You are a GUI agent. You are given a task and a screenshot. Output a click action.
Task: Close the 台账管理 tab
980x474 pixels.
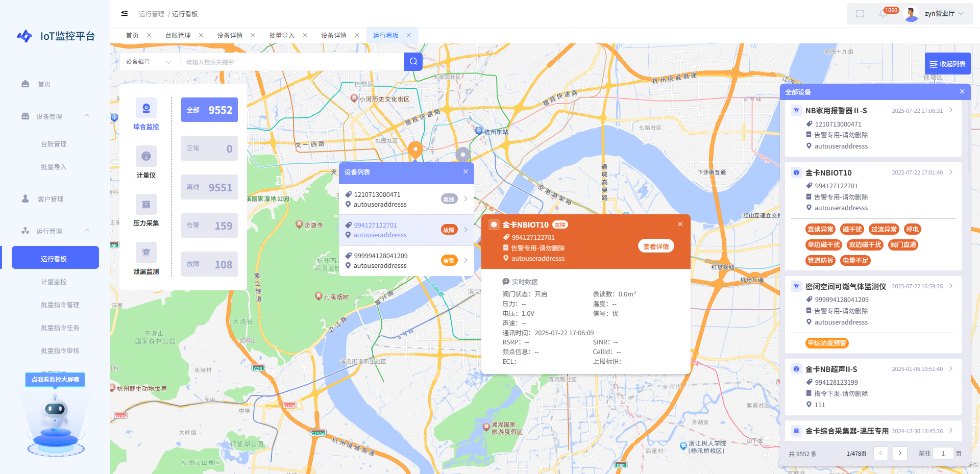201,35
